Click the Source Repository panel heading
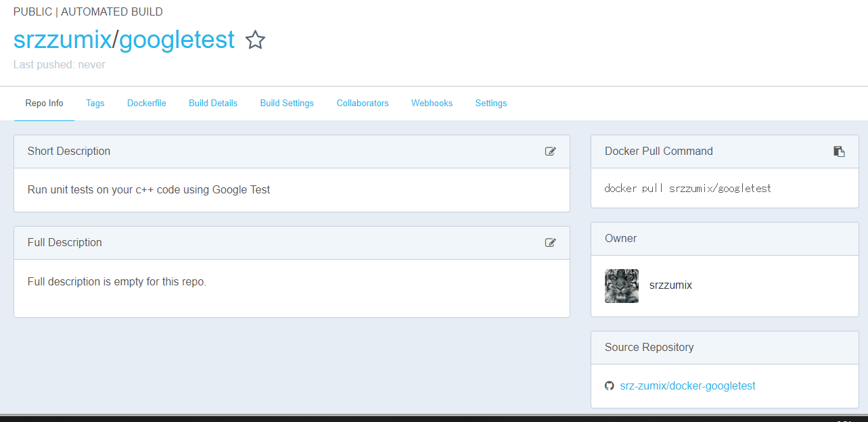The height and width of the screenshot is (422, 868). tap(649, 348)
